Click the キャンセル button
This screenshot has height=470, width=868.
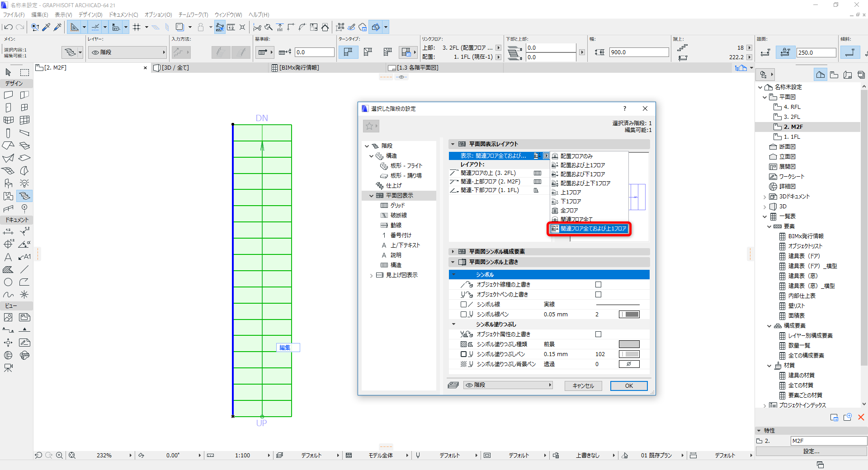583,386
